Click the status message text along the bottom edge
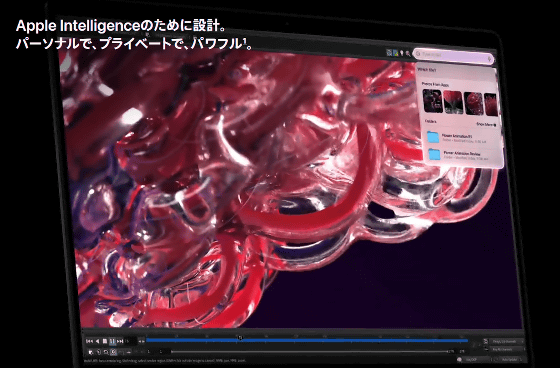 coord(164,361)
